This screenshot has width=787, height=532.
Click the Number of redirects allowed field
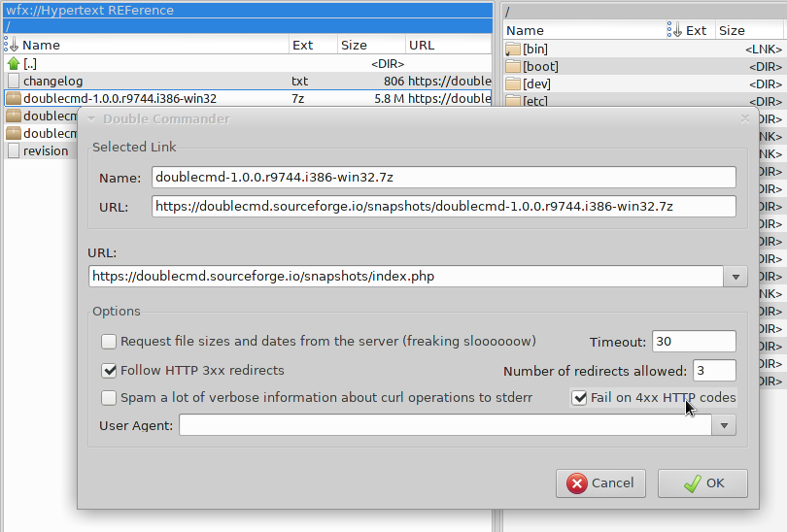pyautogui.click(x=714, y=371)
